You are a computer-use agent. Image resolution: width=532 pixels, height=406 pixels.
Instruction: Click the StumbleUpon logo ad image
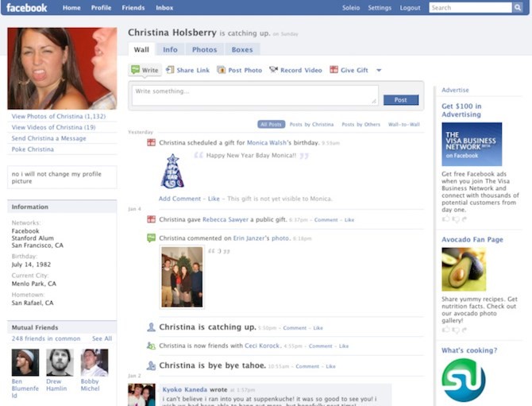click(464, 381)
